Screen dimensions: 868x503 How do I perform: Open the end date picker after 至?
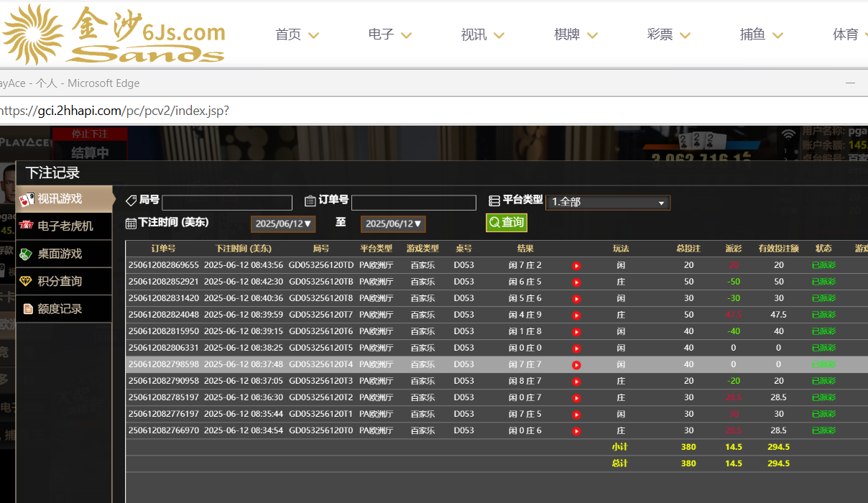[393, 224]
